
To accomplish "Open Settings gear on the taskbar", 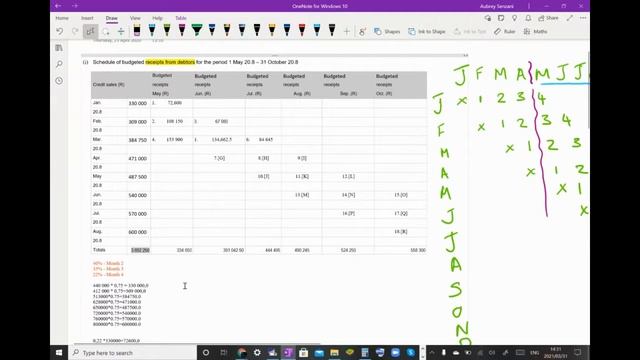I will pos(257,353).
